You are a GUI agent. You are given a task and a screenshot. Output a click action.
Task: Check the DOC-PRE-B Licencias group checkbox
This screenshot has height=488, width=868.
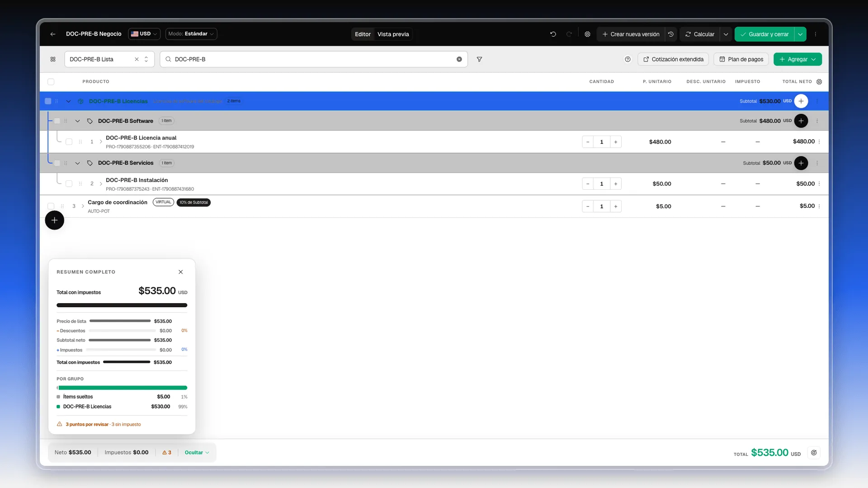[x=48, y=101]
